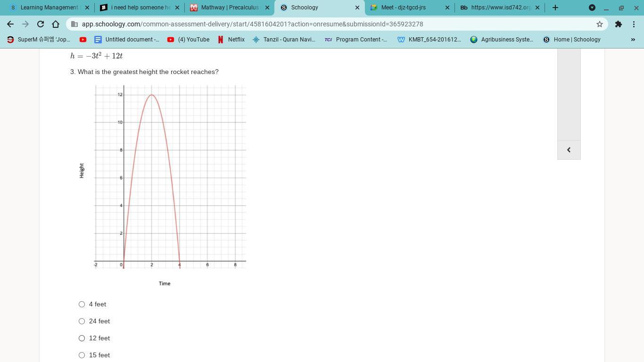Close the "i need help someone" tab

click(177, 8)
